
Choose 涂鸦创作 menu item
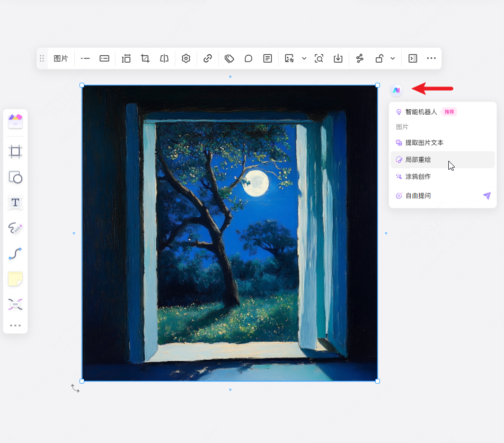click(443, 177)
